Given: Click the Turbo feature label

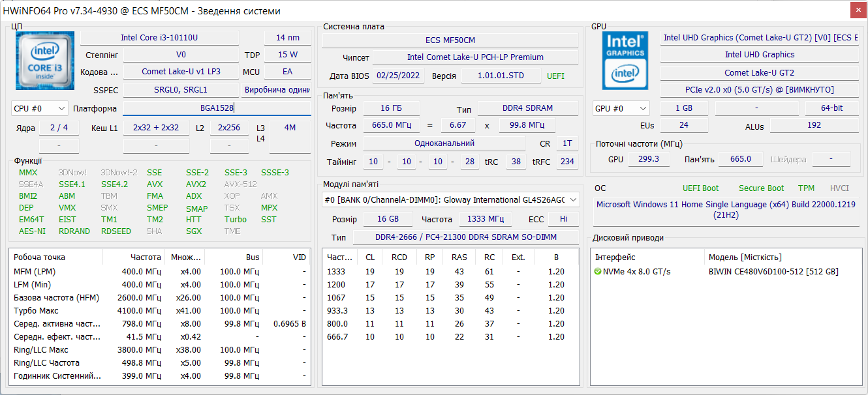Looking at the screenshot, I should click(x=236, y=220).
